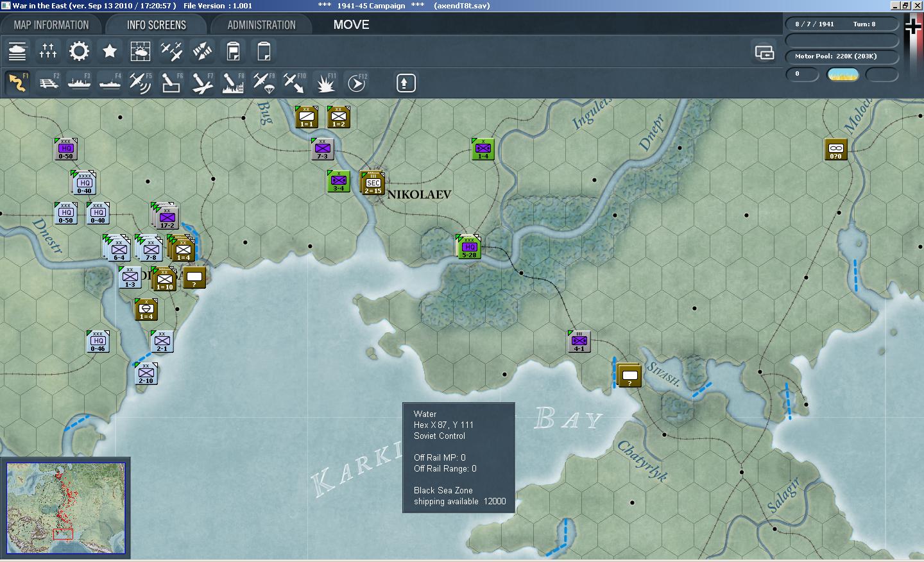This screenshot has height=562, width=924.
Task: Select the F9 air transport mode icon
Action: tap(264, 83)
